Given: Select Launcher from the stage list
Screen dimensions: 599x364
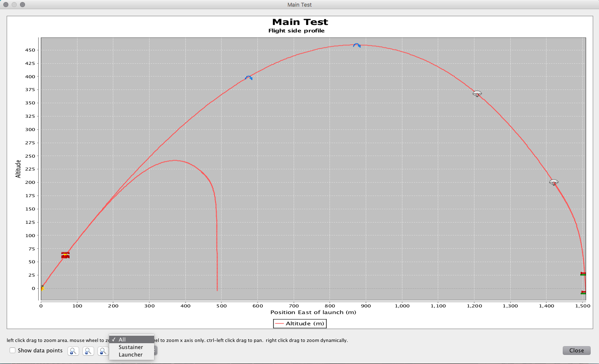Looking at the screenshot, I should [x=130, y=354].
